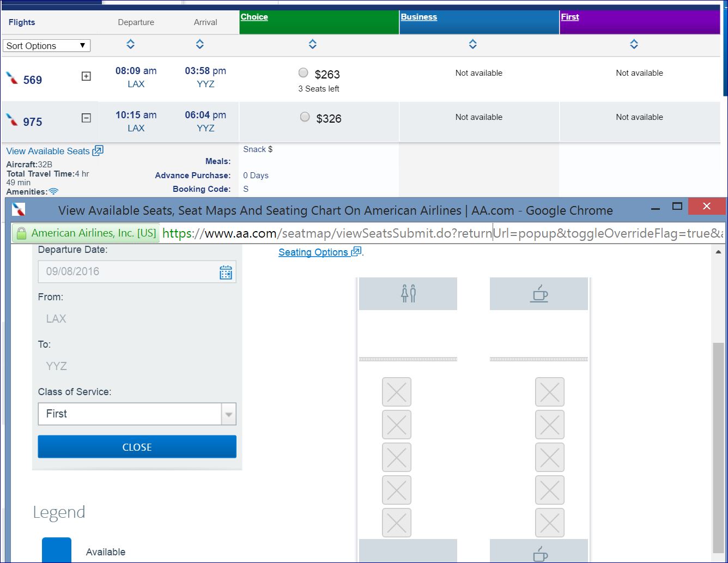Click the calendar icon in Departure Date field
Screen dimensions: 728x563
coord(226,272)
